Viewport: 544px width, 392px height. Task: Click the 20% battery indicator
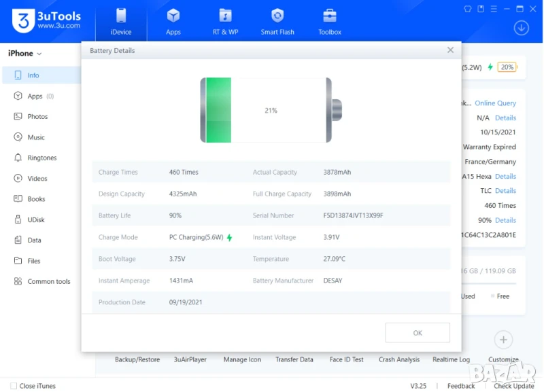point(507,67)
